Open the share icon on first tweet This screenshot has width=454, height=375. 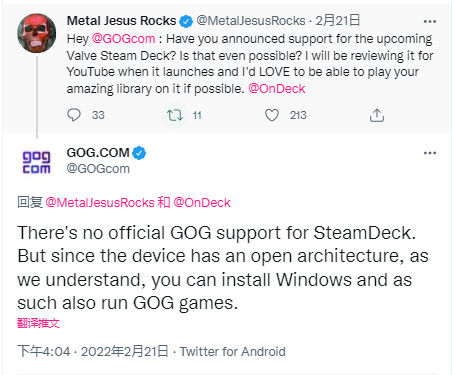click(x=377, y=115)
